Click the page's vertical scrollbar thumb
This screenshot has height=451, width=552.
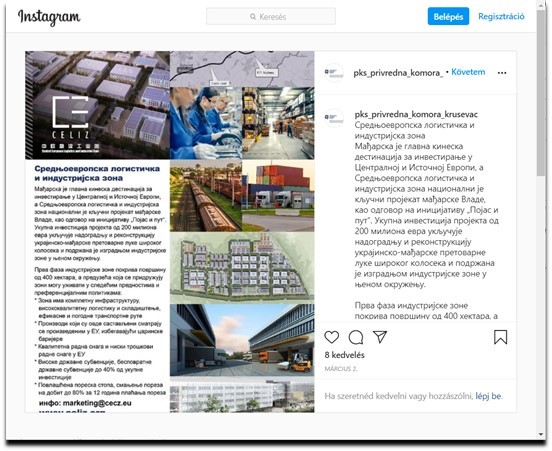coord(541,93)
